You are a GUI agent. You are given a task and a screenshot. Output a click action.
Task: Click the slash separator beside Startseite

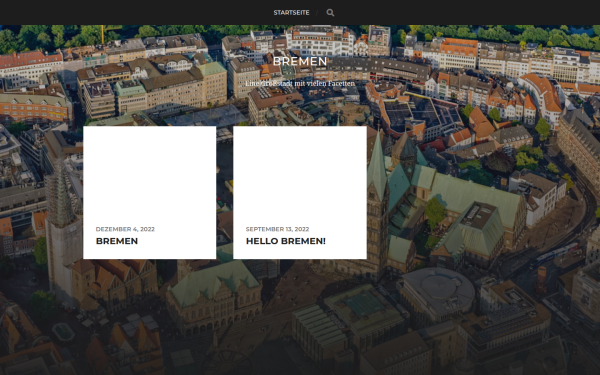click(317, 13)
